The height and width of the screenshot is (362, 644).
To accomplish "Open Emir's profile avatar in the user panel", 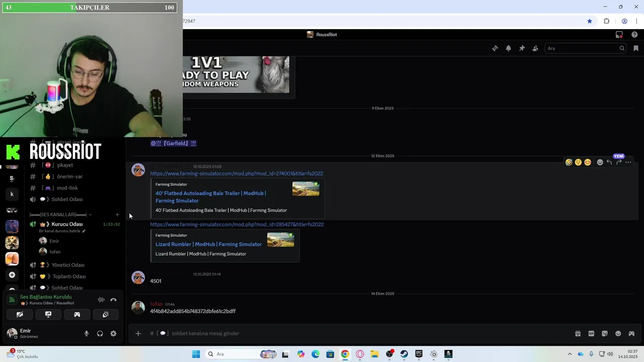I will [x=12, y=333].
